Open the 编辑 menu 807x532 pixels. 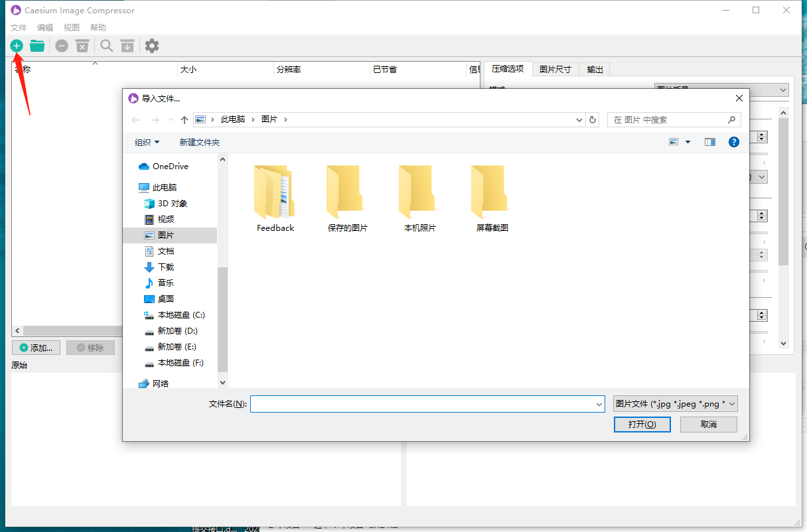(44, 27)
